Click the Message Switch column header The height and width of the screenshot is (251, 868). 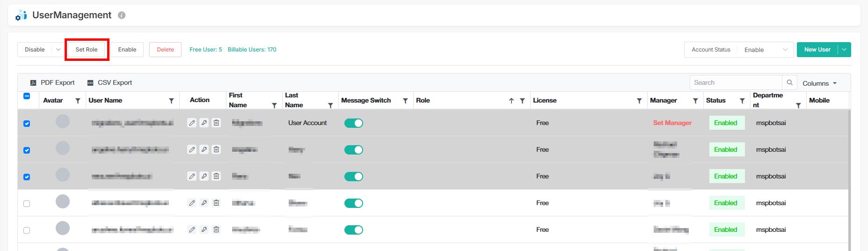tap(366, 100)
